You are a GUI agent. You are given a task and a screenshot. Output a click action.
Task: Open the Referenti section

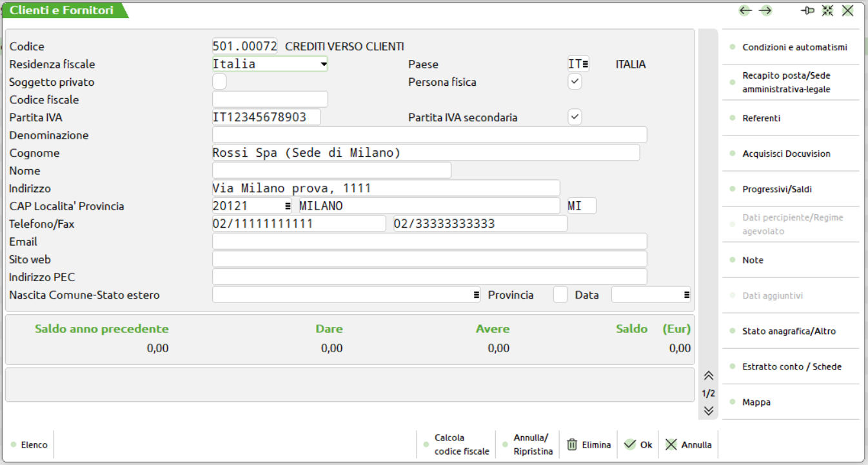tap(761, 118)
